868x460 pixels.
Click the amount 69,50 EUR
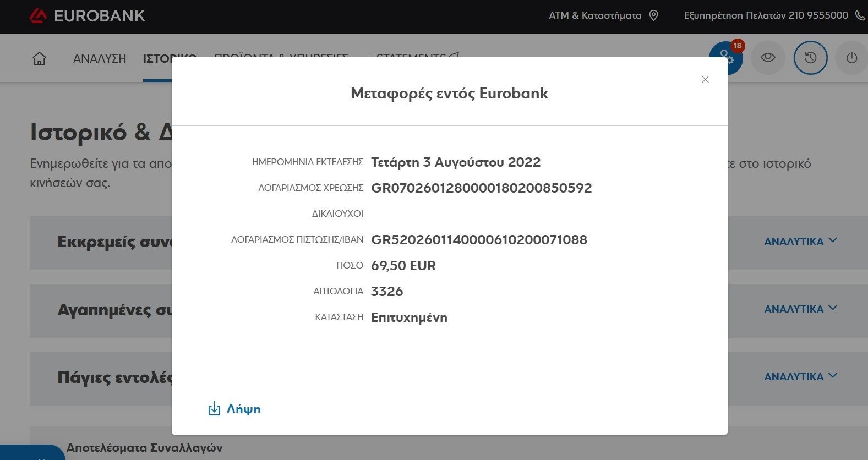coord(403,266)
